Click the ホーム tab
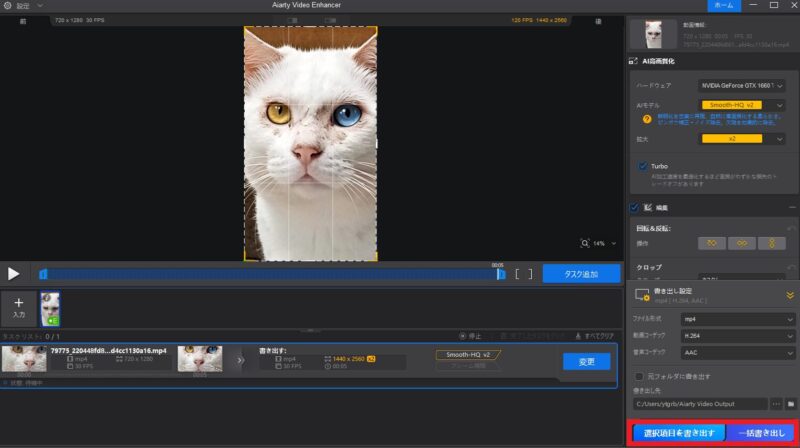 (751, 6)
